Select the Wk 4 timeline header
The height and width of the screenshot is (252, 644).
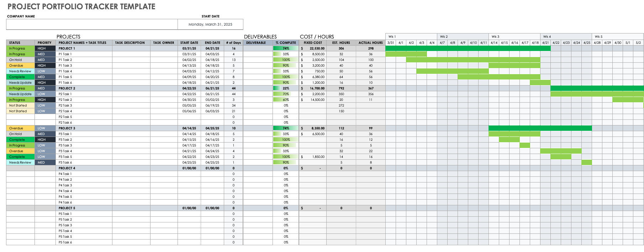pos(566,37)
